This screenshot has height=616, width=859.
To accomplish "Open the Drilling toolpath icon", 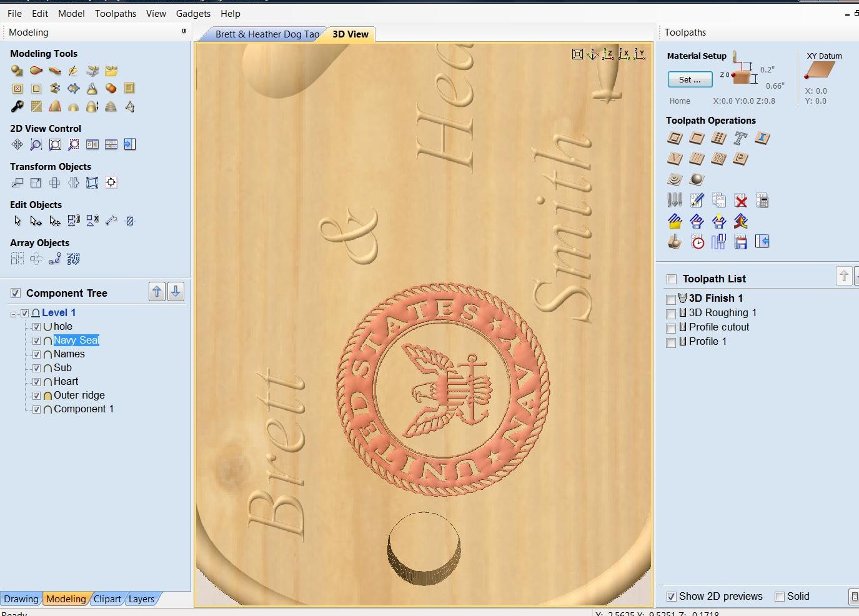I will coord(718,138).
